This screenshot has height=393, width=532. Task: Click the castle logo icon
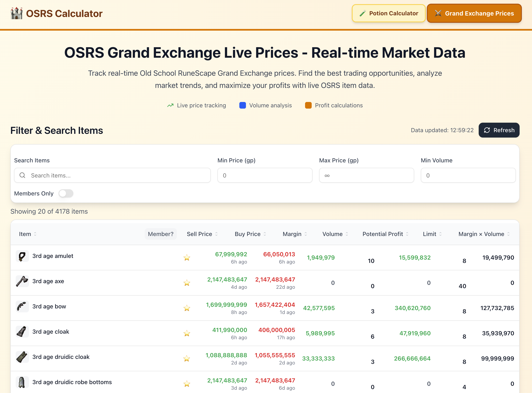[x=16, y=13]
